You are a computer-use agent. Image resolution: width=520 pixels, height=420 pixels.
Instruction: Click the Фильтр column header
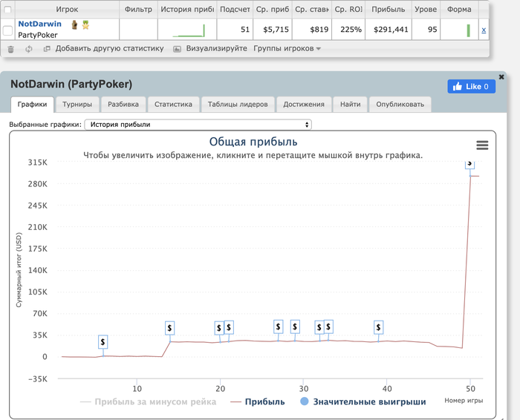[x=138, y=9]
